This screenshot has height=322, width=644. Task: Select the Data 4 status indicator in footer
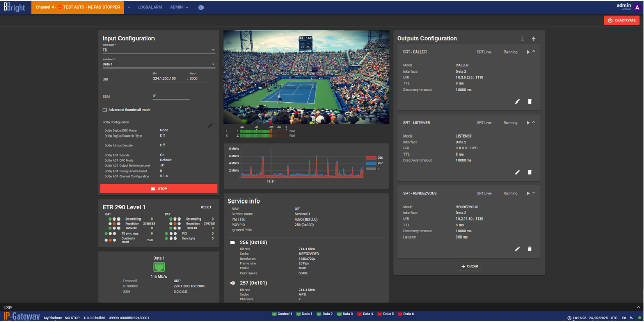point(365,314)
